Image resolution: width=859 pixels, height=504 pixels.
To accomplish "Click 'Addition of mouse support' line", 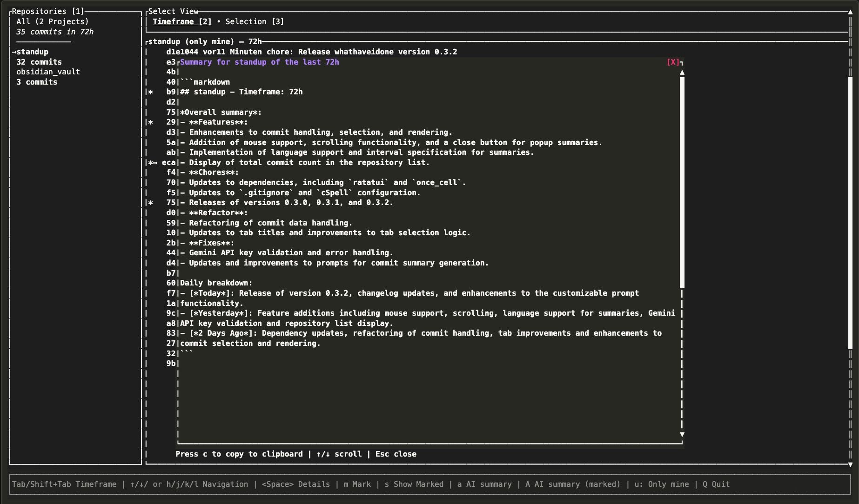I will 391,142.
